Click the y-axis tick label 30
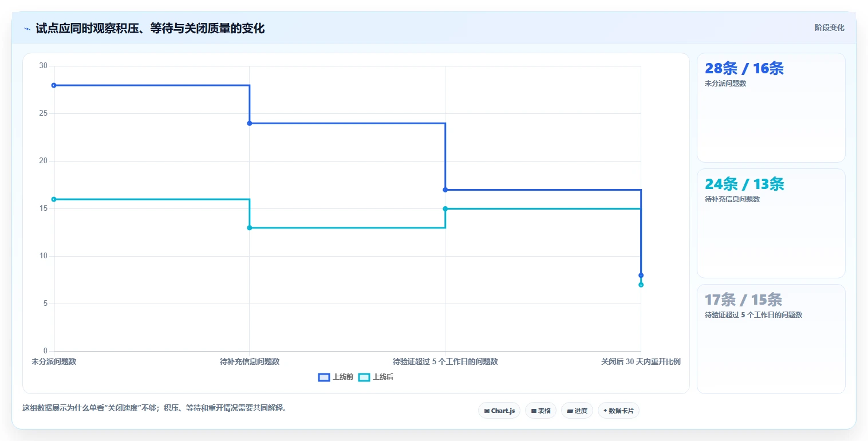The width and height of the screenshot is (868, 441). pos(44,66)
